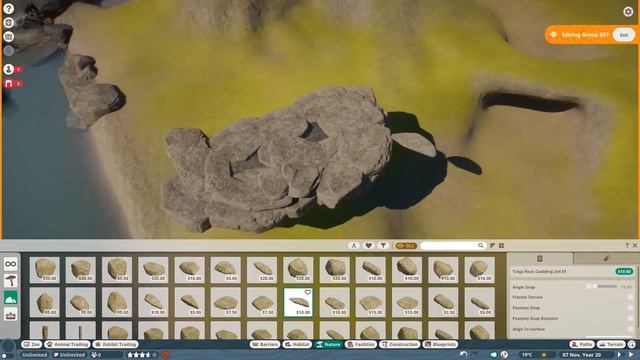640x360 pixels.
Task: Select the rocks category icon in browser sidebar
Action: click(x=11, y=298)
